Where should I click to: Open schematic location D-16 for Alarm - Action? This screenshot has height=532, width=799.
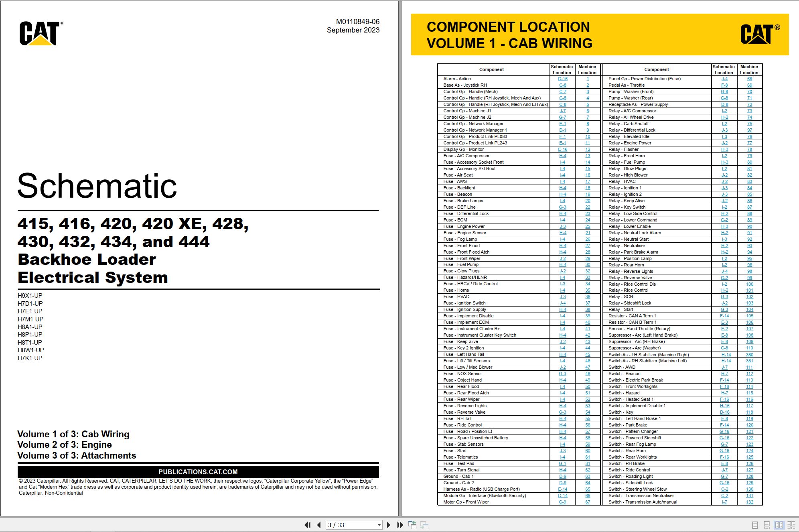coord(563,79)
